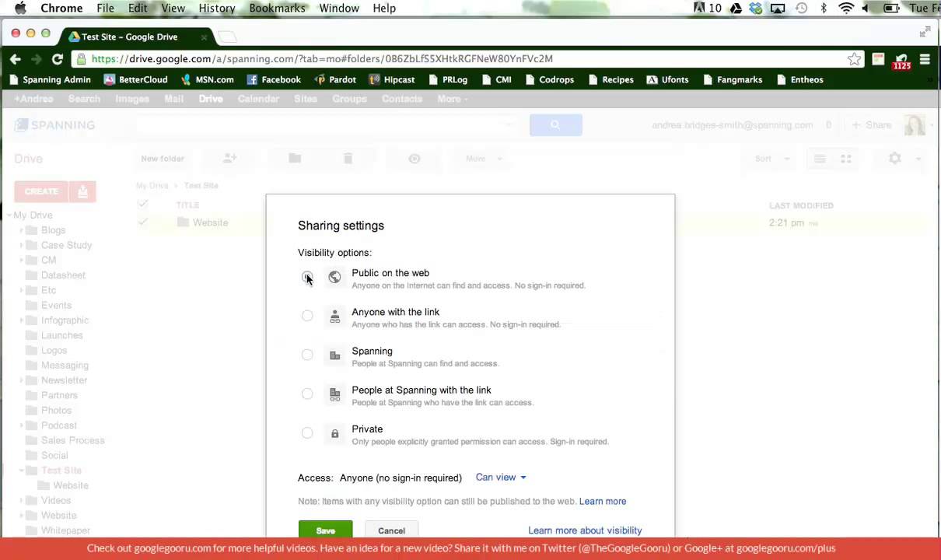The height and width of the screenshot is (560, 941).
Task: Open Learn more about visibility link
Action: [x=585, y=530]
